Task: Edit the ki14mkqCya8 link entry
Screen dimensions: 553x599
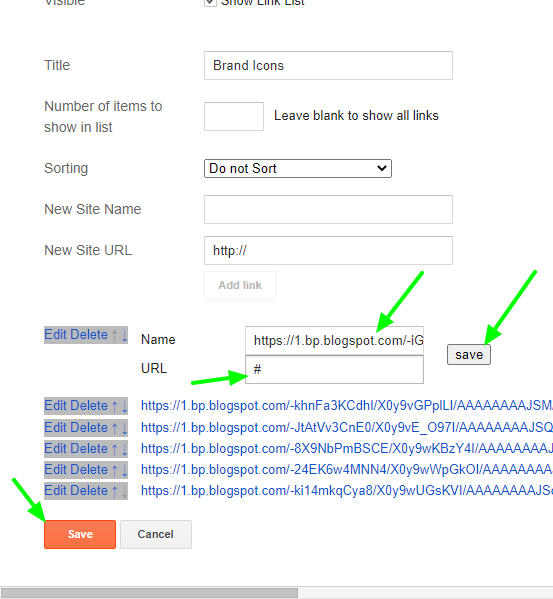Action: coord(56,491)
